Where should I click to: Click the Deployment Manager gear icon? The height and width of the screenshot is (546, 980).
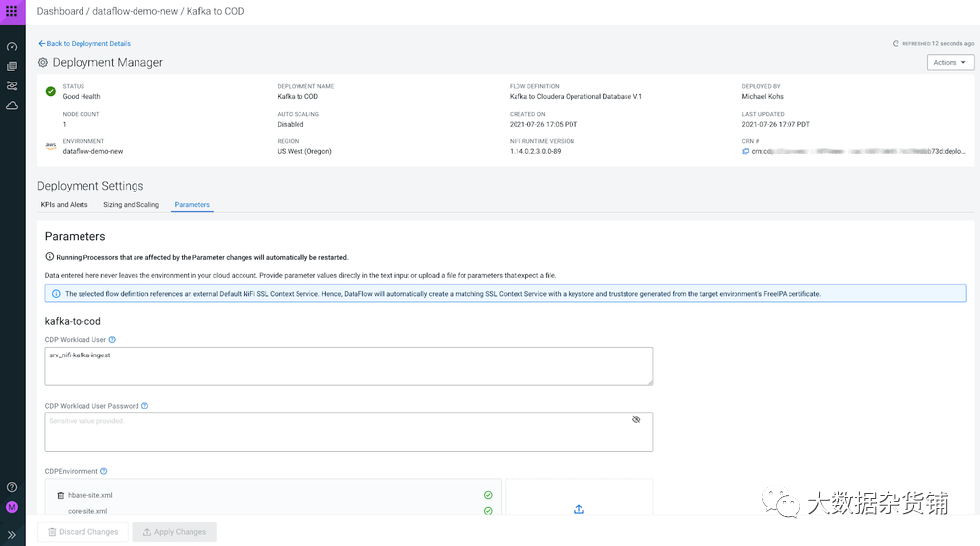point(43,63)
